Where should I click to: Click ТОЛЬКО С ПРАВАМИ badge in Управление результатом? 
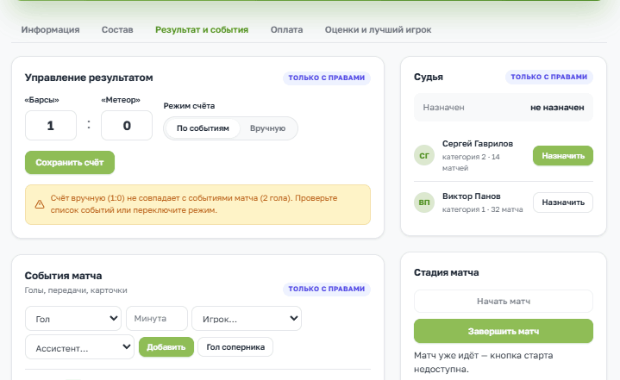click(327, 78)
